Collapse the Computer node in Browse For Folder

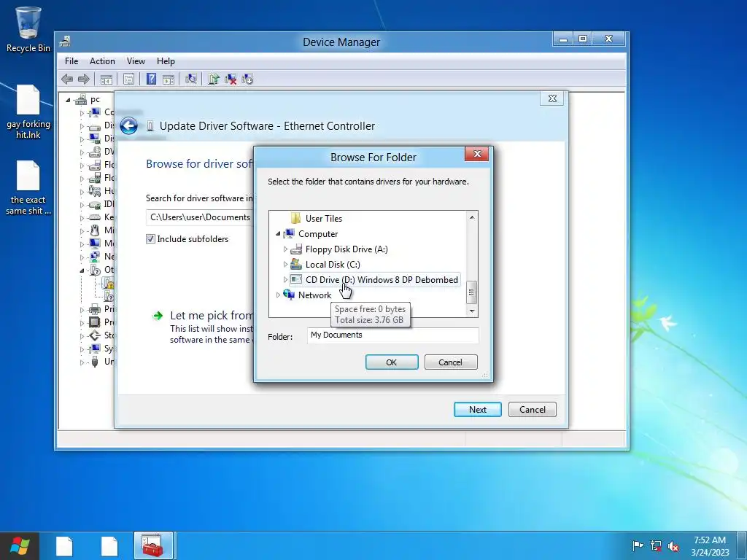[x=278, y=234]
